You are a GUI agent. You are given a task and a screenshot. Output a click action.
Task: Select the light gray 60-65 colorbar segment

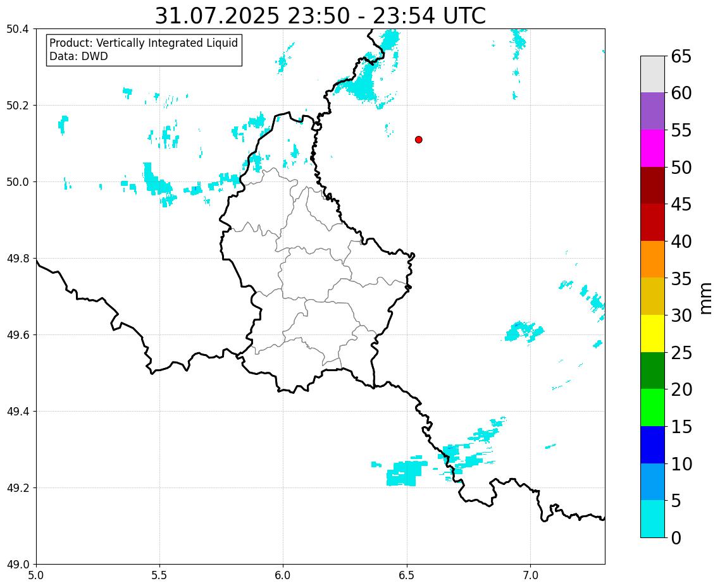[x=652, y=75]
